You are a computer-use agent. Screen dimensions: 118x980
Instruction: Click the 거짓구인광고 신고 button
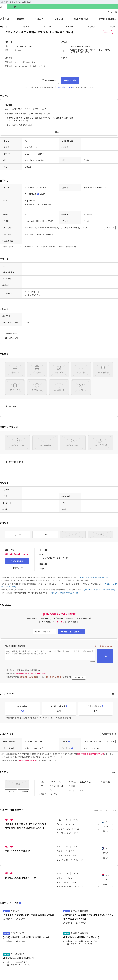pos(109,734)
